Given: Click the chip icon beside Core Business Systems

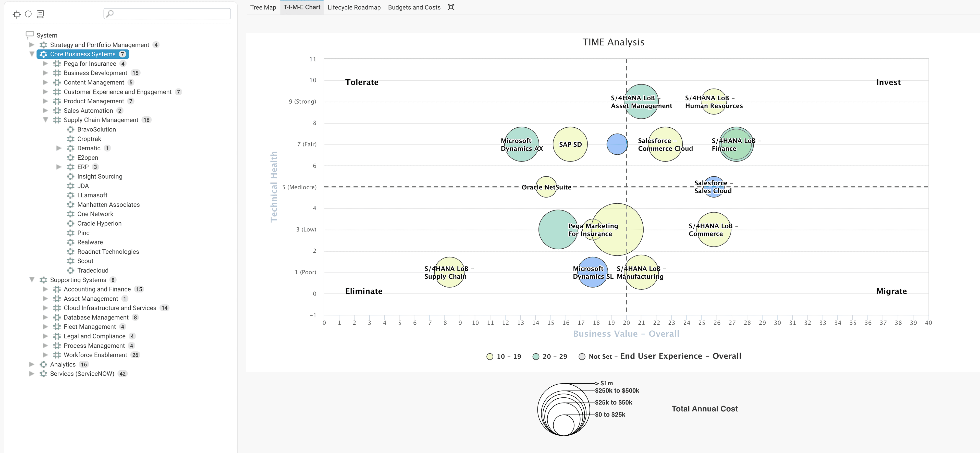Looking at the screenshot, I should (x=43, y=54).
